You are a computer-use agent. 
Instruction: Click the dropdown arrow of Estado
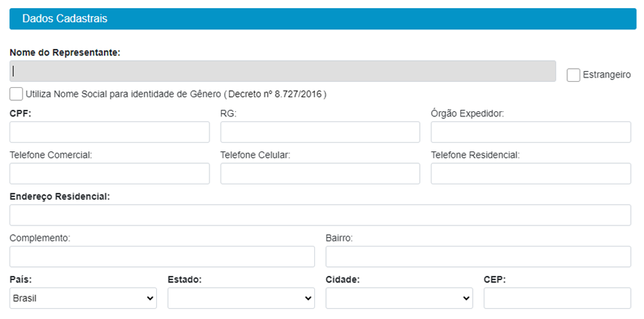[308, 299]
